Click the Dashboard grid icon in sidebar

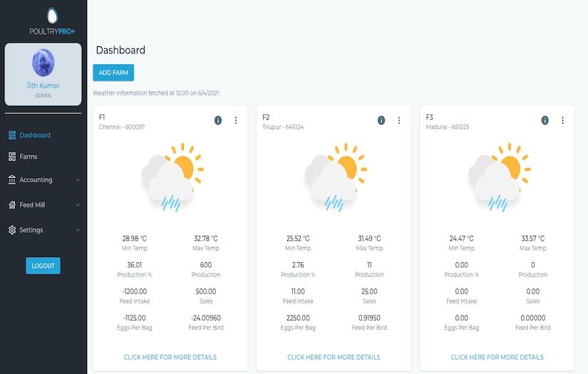pos(12,135)
